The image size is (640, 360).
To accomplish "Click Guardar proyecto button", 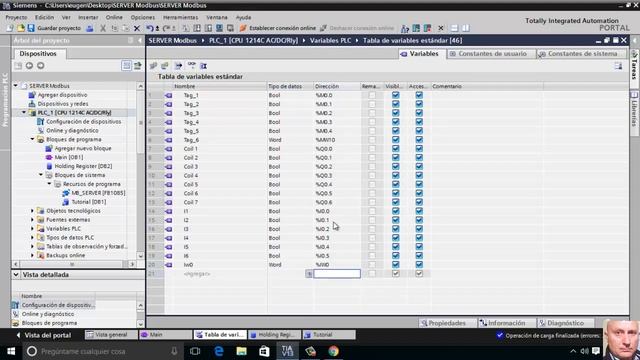I will tap(54, 28).
